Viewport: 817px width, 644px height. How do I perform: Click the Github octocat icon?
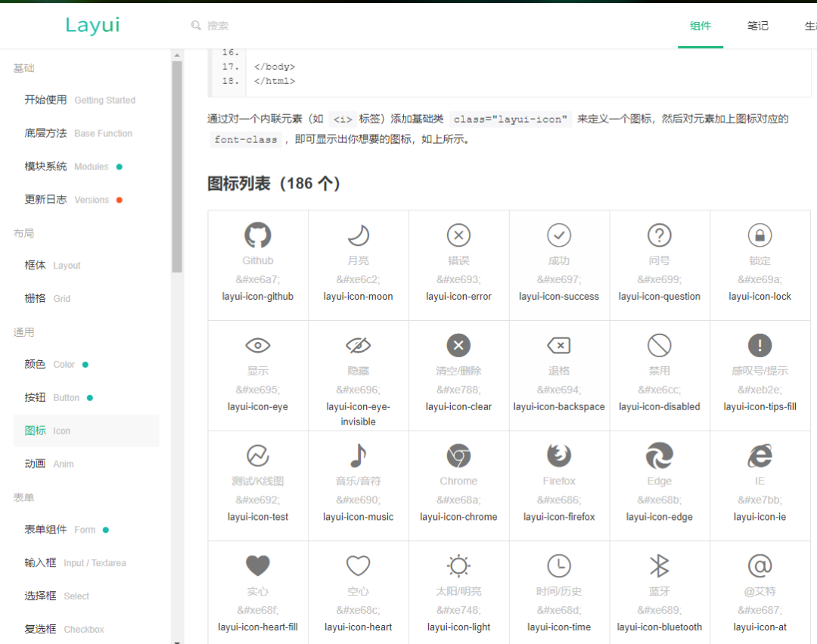pyautogui.click(x=258, y=235)
